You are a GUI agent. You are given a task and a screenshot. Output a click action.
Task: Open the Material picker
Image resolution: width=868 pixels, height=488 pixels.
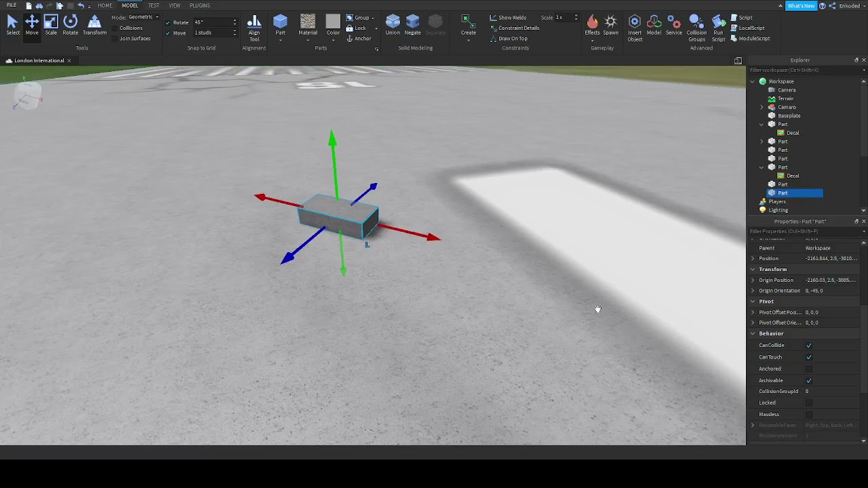click(308, 26)
